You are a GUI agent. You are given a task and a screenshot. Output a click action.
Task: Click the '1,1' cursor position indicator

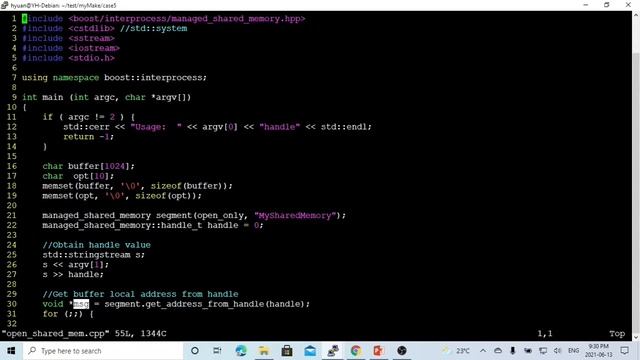pyautogui.click(x=544, y=333)
